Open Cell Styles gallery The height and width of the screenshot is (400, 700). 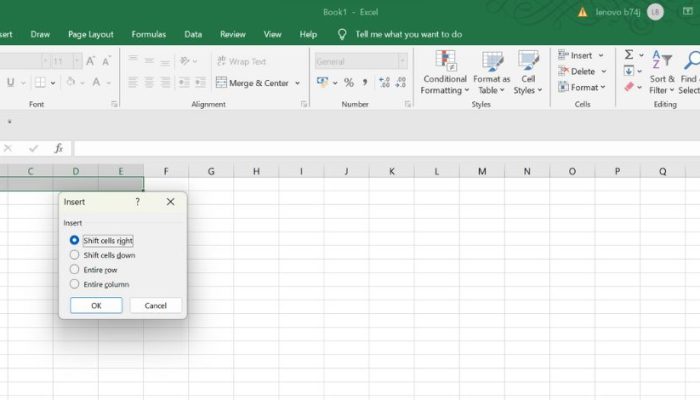click(x=528, y=72)
